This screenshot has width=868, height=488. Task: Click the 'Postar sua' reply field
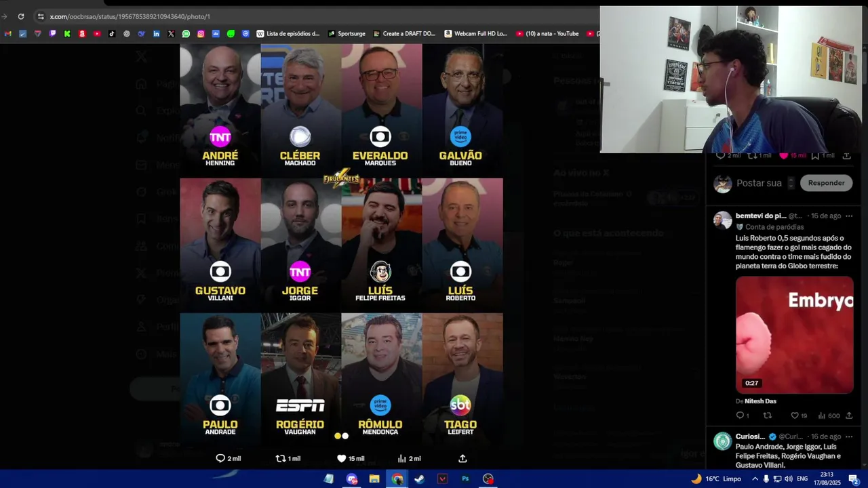point(759,183)
